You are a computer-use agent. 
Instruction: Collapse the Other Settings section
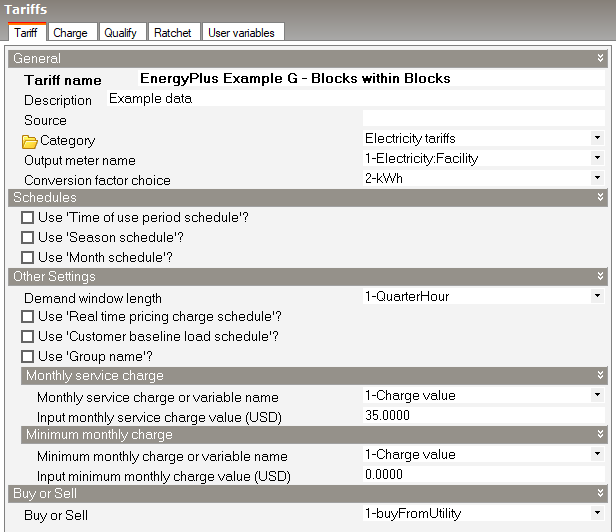click(x=600, y=277)
